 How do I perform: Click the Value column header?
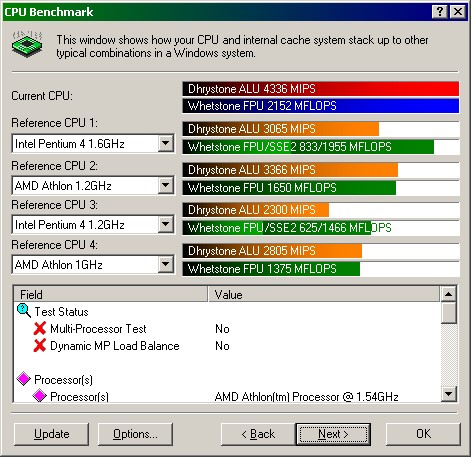tap(324, 294)
